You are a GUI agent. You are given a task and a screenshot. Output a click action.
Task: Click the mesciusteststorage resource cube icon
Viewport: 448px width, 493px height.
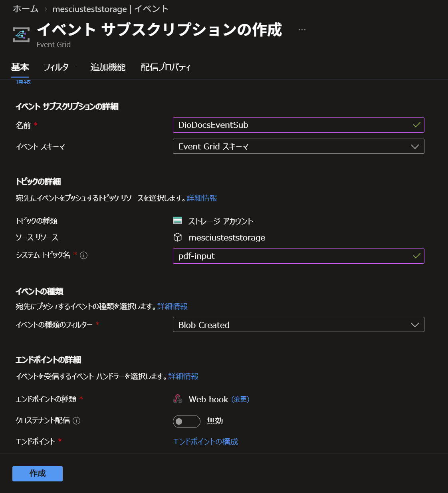178,237
